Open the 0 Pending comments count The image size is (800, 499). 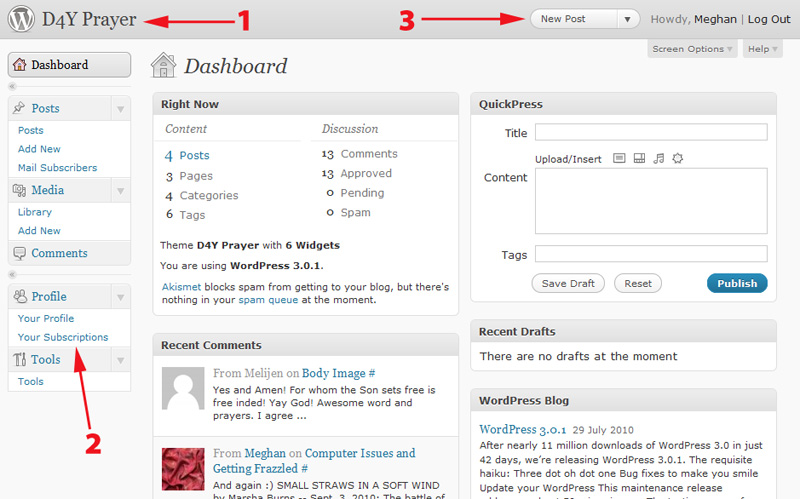(x=355, y=193)
